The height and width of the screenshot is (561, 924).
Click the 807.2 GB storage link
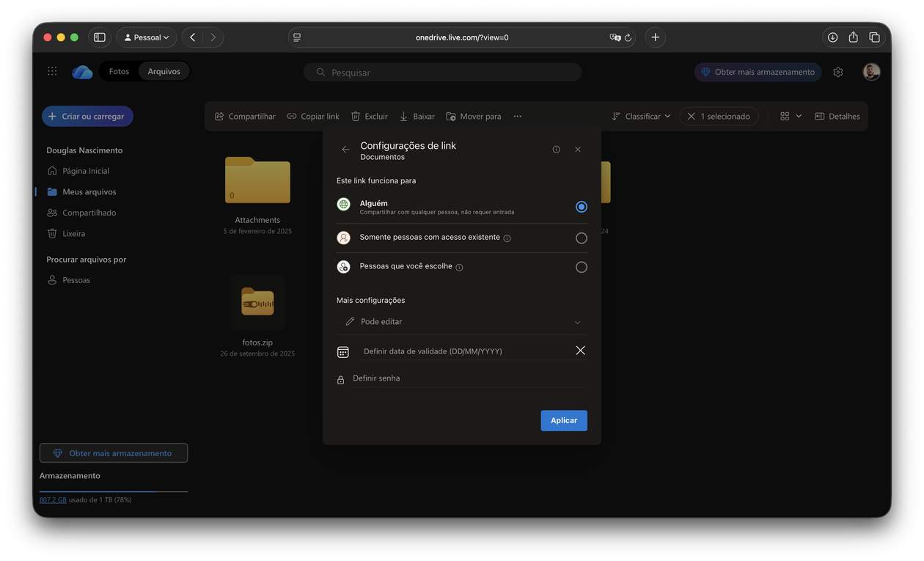click(x=52, y=499)
